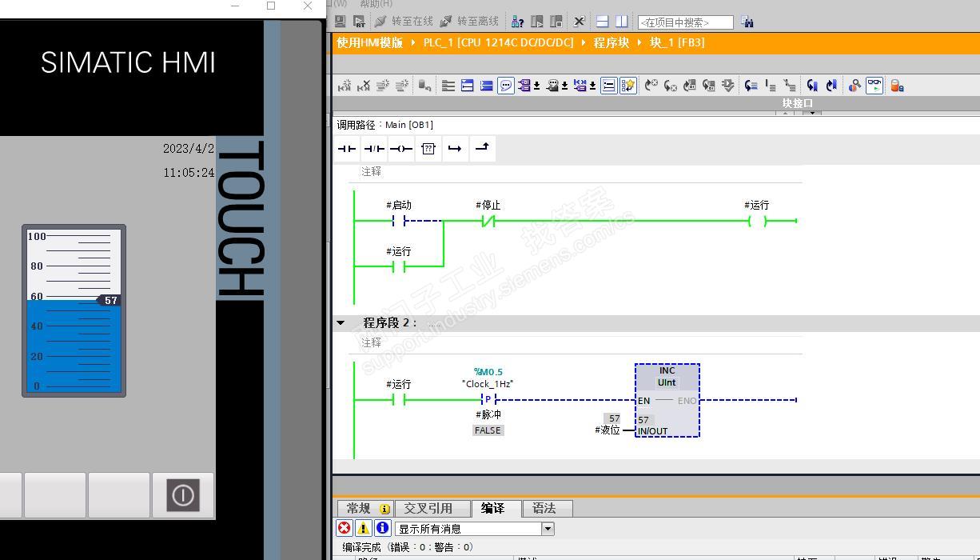Switch to the 语法 tab
The width and height of the screenshot is (980, 560).
(x=548, y=509)
